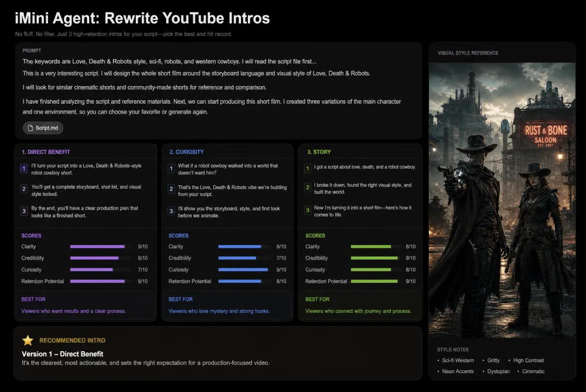Click the 'Gritty' style note
Screen dimensions: 586x392
click(493, 360)
